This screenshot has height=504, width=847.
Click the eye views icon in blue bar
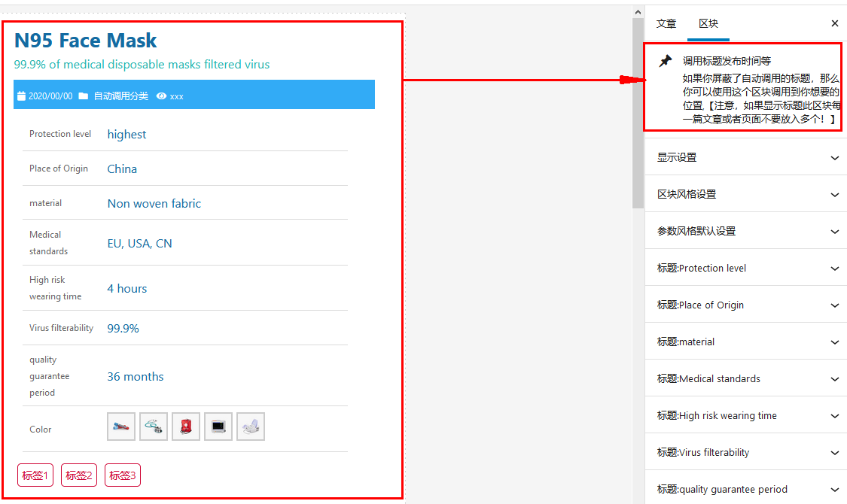click(161, 96)
